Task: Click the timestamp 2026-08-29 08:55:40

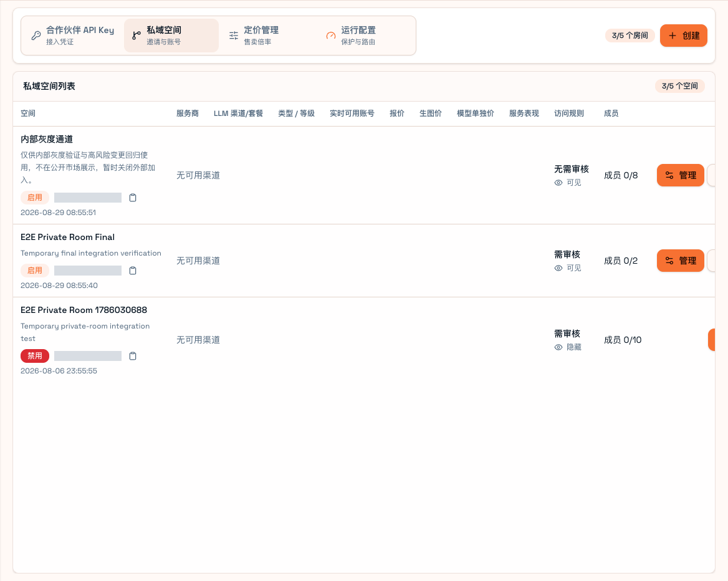Action: point(59,286)
